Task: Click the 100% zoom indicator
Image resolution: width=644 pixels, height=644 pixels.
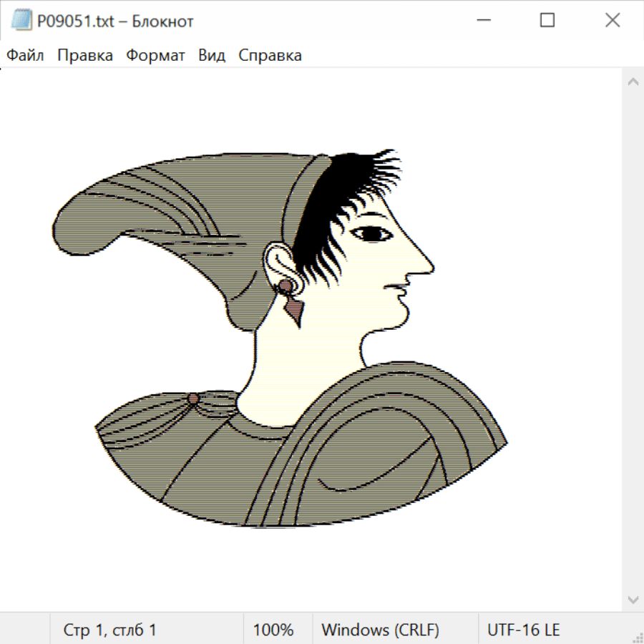Action: point(273,630)
